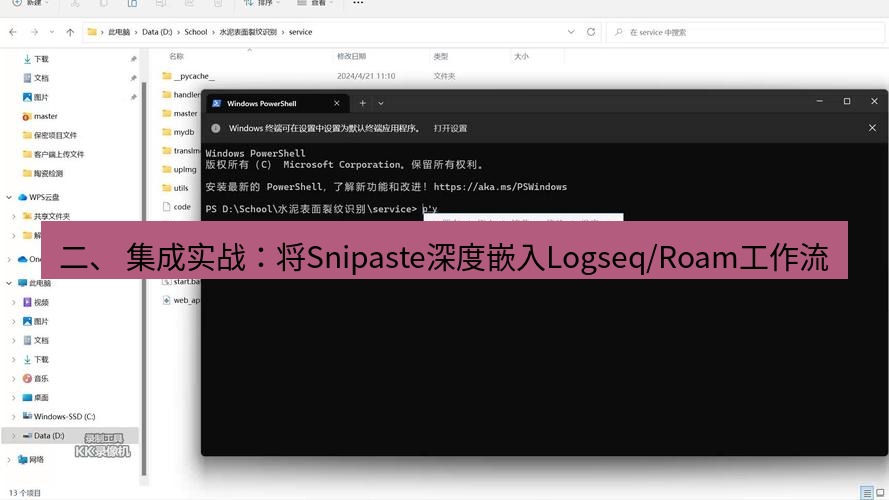Select 网络 network icon entry
The image size is (889, 500).
[x=23, y=460]
